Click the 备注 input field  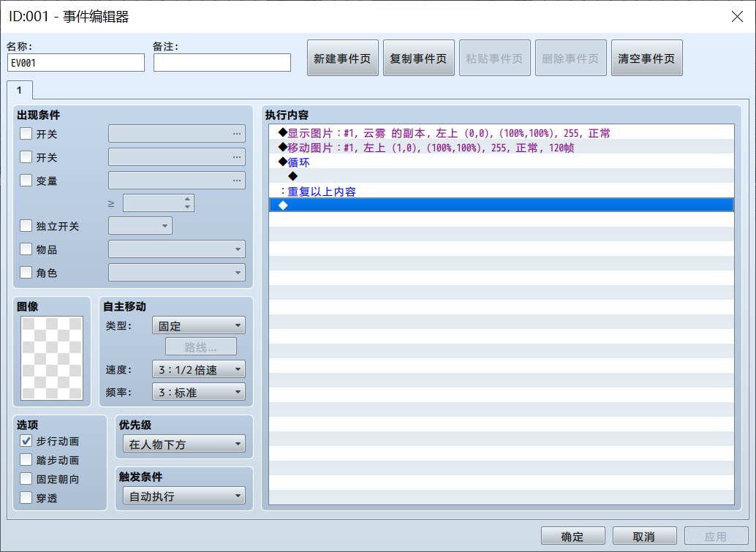click(x=222, y=63)
